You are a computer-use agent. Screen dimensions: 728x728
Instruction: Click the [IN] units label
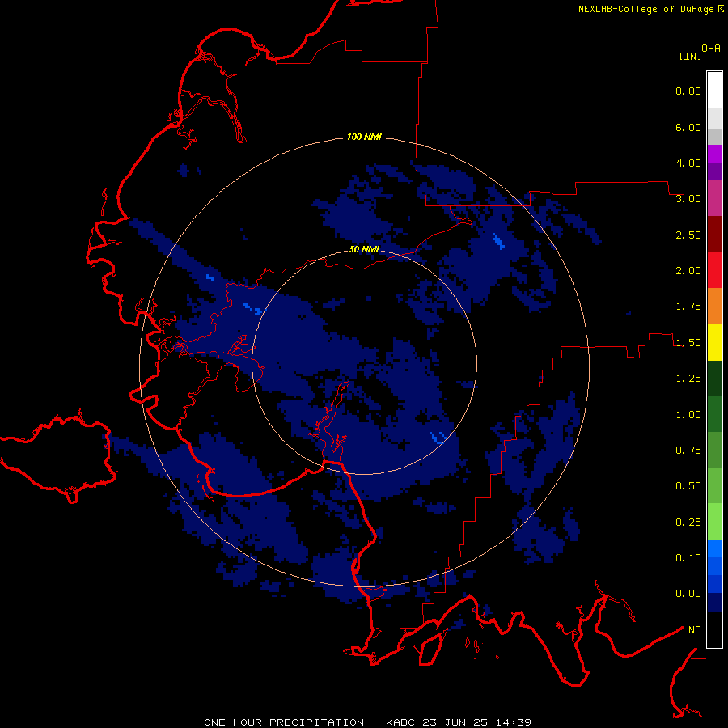pyautogui.click(x=690, y=56)
